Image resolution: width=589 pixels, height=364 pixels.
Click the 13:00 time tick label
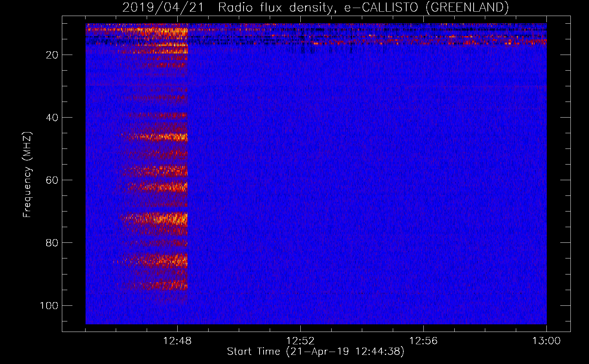[x=546, y=341]
